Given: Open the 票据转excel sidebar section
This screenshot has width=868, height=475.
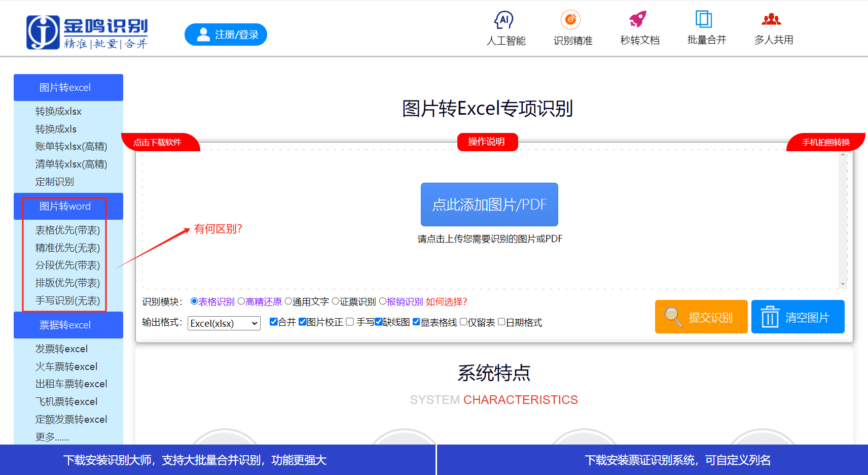Looking at the screenshot, I should pos(68,325).
